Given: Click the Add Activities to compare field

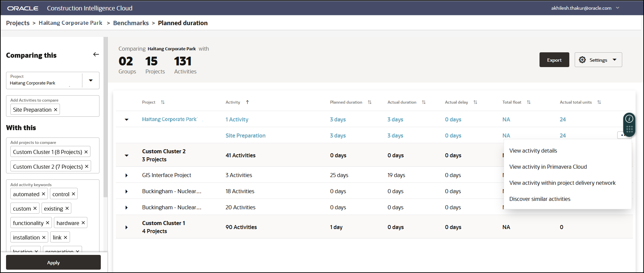Looking at the screenshot, I should 53,106.
